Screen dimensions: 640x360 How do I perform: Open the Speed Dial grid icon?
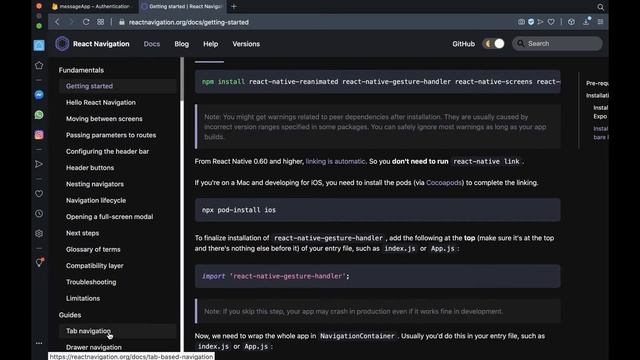100,22
